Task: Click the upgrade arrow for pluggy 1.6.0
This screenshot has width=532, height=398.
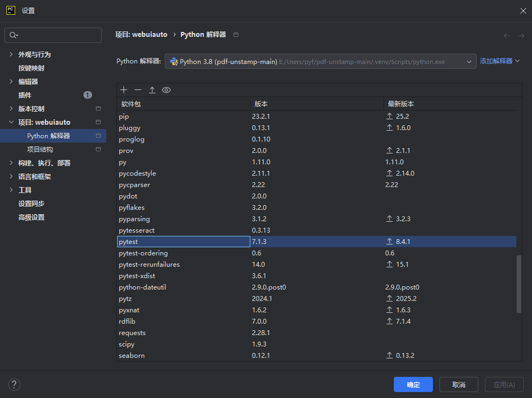Action: [x=390, y=127]
